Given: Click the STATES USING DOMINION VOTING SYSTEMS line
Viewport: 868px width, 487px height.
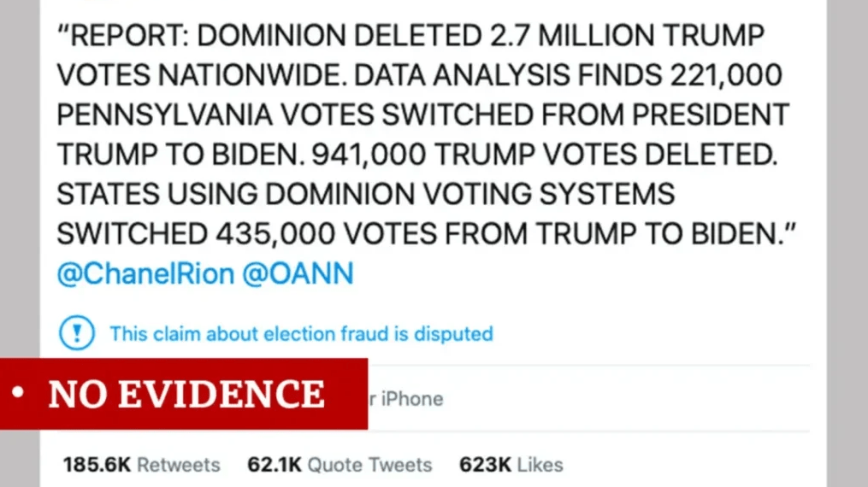Looking at the screenshot, I should click(366, 195).
